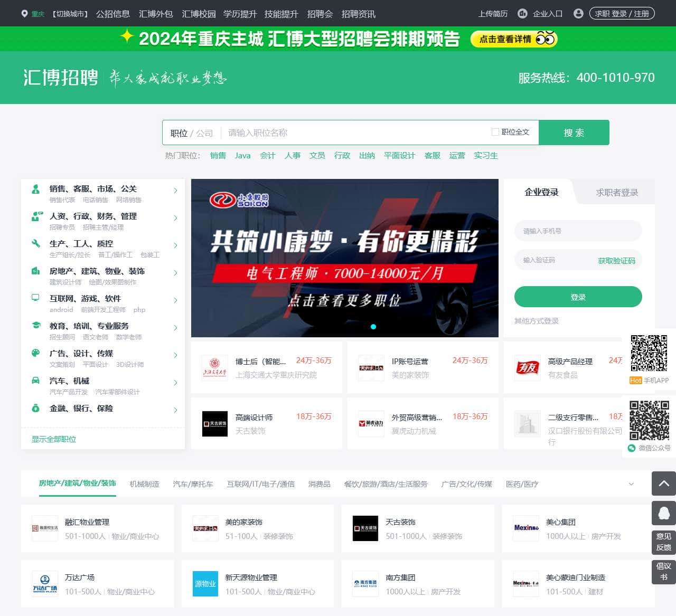Click the 天古装饰 logo in the company list
Viewport: 676px width, 616px height.
[365, 528]
